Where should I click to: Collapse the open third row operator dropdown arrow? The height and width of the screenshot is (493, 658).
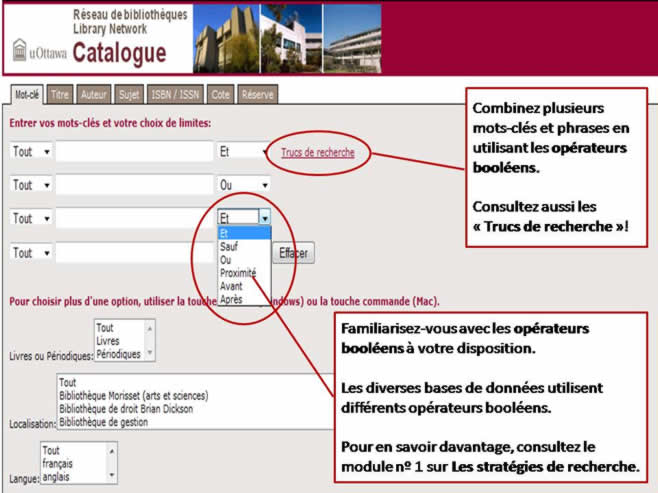(265, 218)
